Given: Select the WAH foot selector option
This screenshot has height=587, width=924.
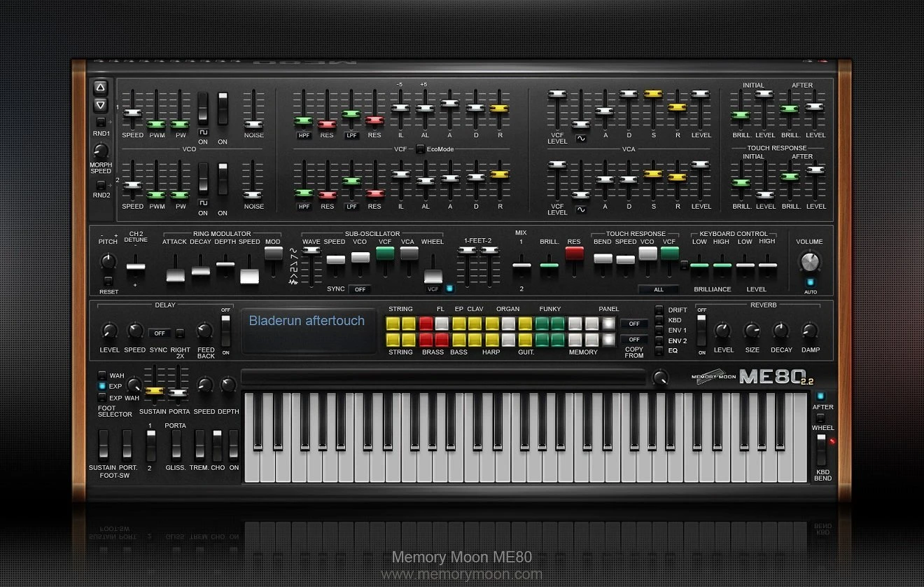Looking at the screenshot, I should click(102, 375).
